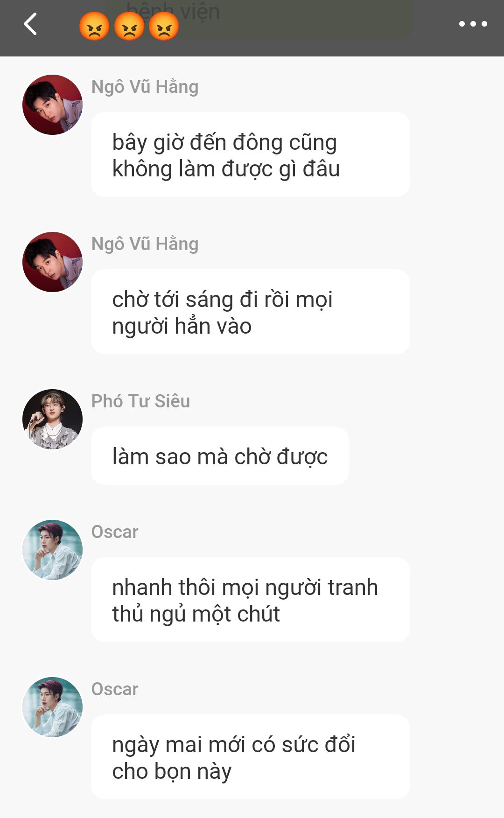Tap the back arrow in the header
This screenshot has height=818, width=504.
[31, 24]
